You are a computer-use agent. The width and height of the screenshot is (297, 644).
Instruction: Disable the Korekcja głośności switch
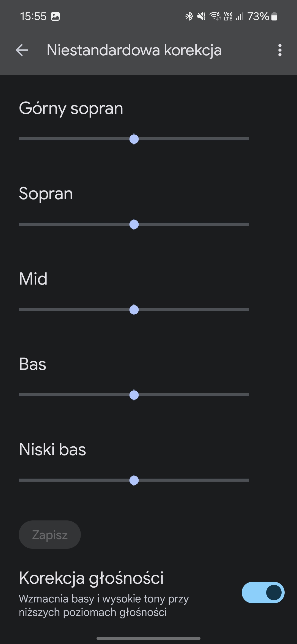coord(263,592)
